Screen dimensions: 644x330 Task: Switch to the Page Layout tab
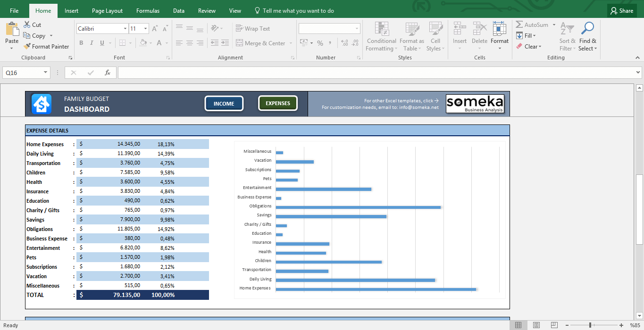pyautogui.click(x=107, y=10)
